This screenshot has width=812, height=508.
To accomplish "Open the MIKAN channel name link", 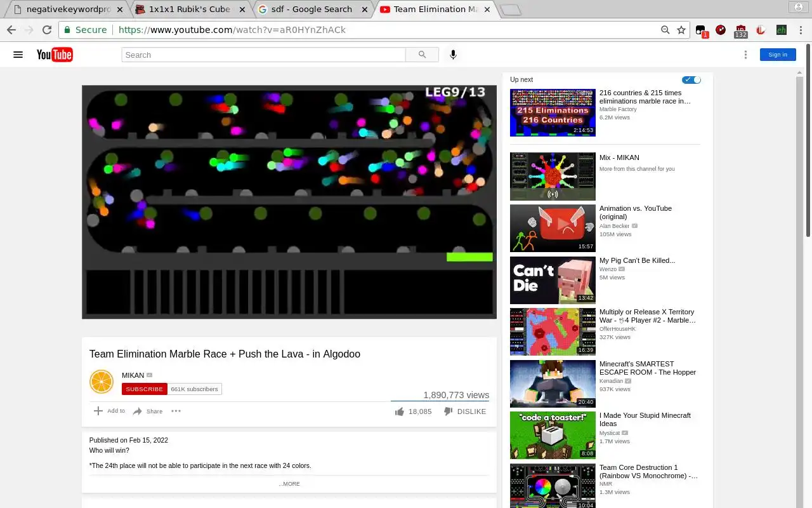I will pyautogui.click(x=133, y=375).
